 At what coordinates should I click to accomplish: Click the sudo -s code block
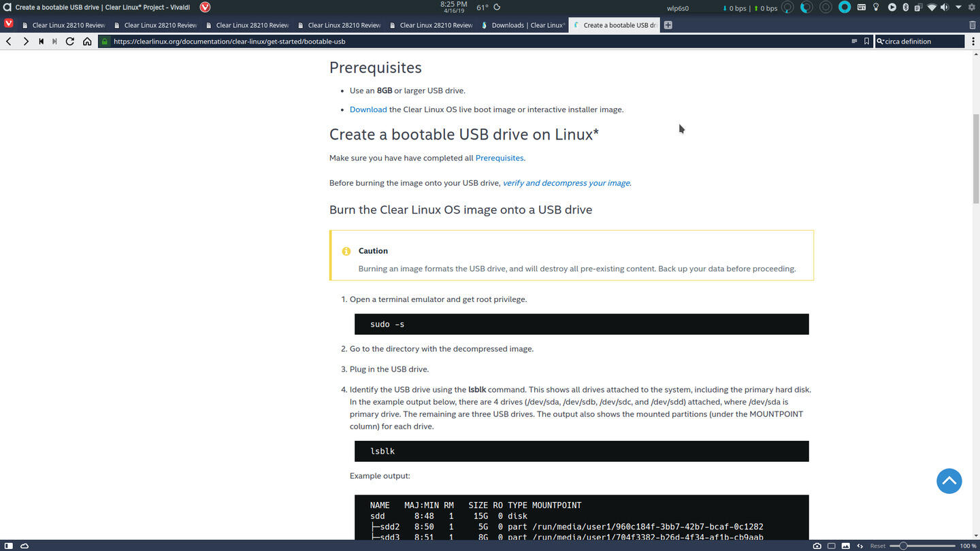[x=581, y=324]
